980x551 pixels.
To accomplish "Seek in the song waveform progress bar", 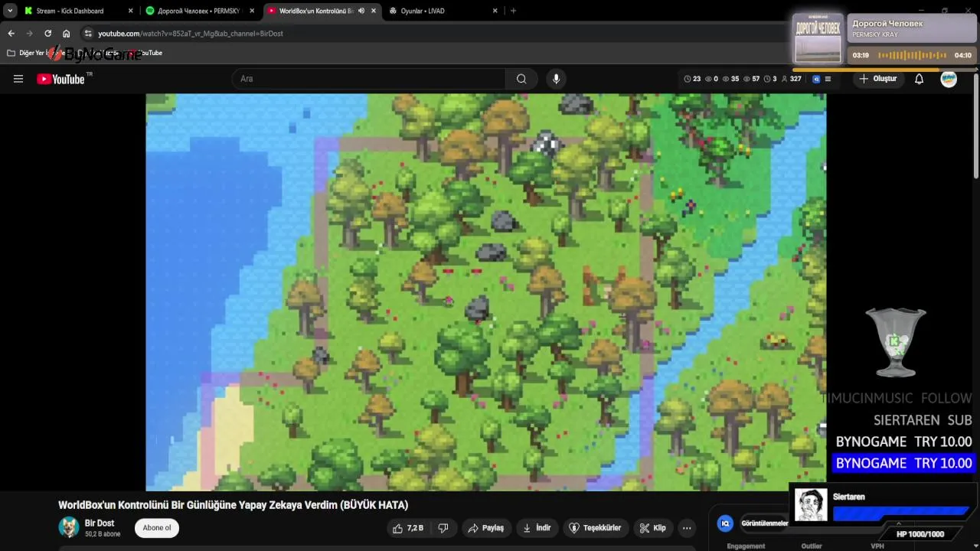I will click(x=913, y=55).
